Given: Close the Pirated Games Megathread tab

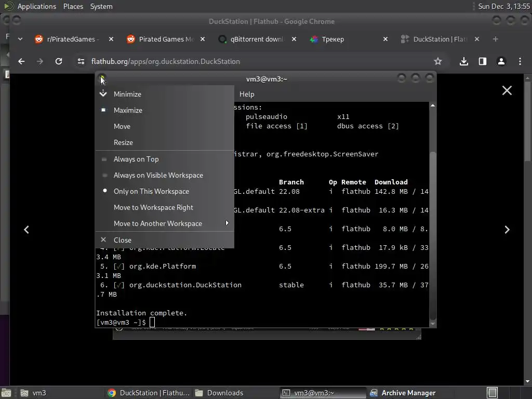Looking at the screenshot, I should coord(203,39).
